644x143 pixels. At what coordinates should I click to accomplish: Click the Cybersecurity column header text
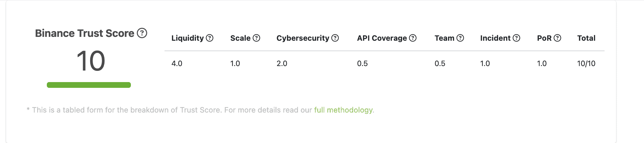click(x=303, y=38)
